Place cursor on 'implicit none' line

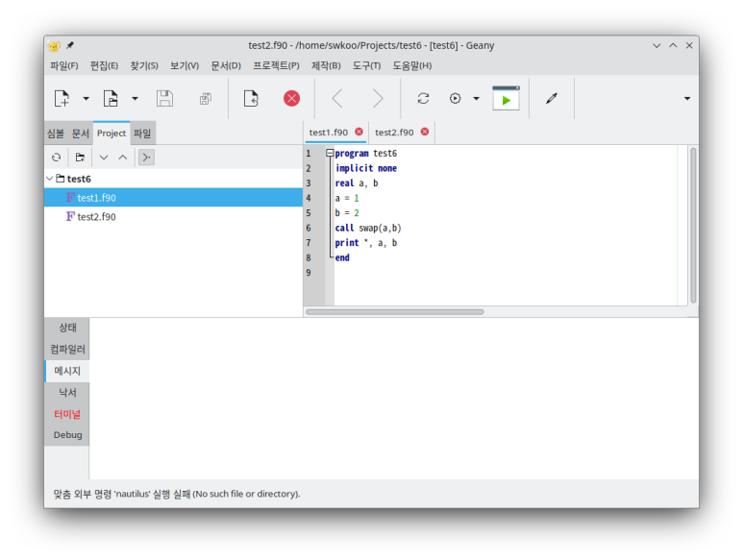(x=366, y=168)
